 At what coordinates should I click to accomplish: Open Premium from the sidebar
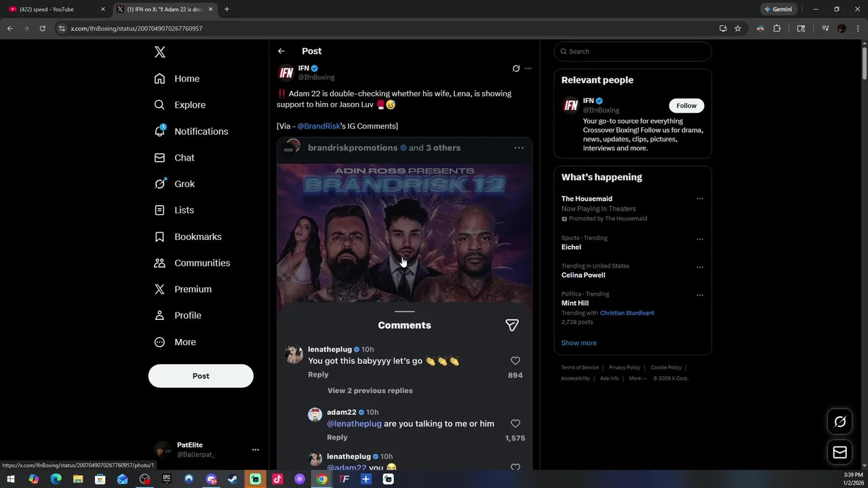183,289
